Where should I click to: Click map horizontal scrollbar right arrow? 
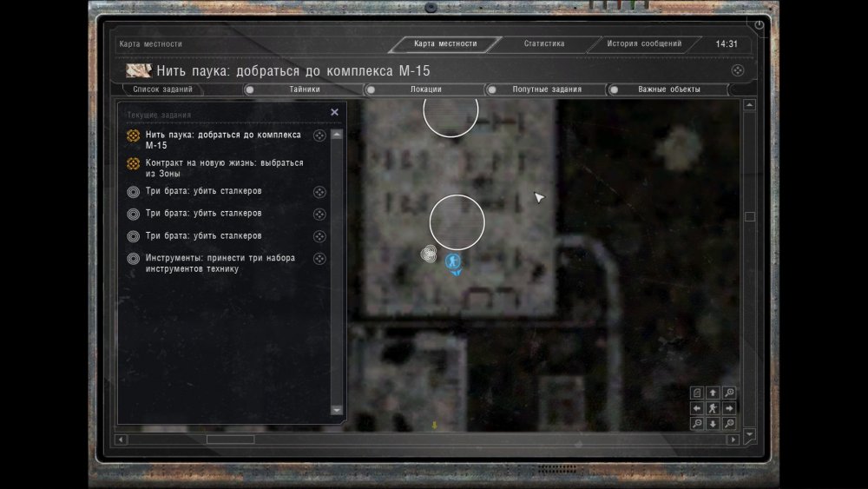pyautogui.click(x=733, y=439)
